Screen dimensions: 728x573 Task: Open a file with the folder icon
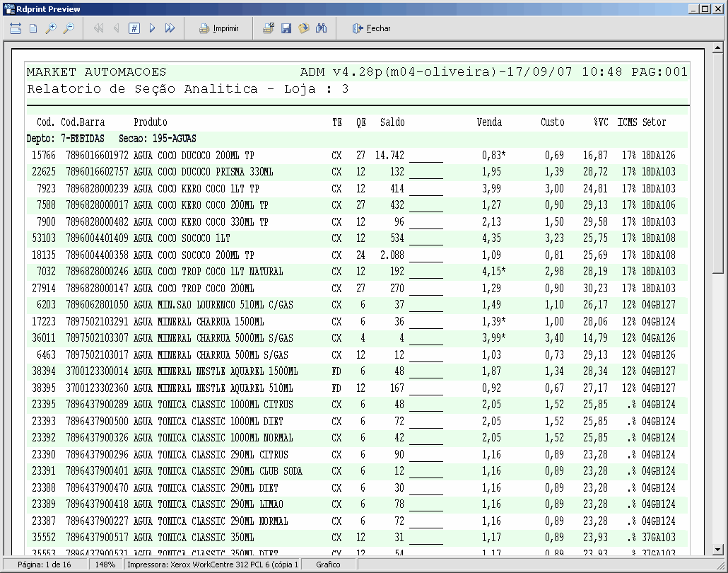pyautogui.click(x=304, y=28)
